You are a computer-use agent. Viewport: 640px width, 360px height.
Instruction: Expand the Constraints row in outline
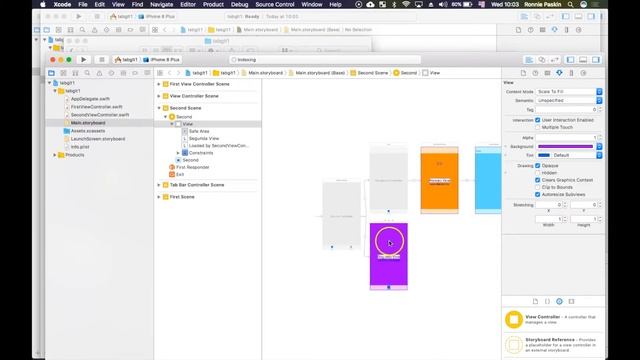[178, 153]
